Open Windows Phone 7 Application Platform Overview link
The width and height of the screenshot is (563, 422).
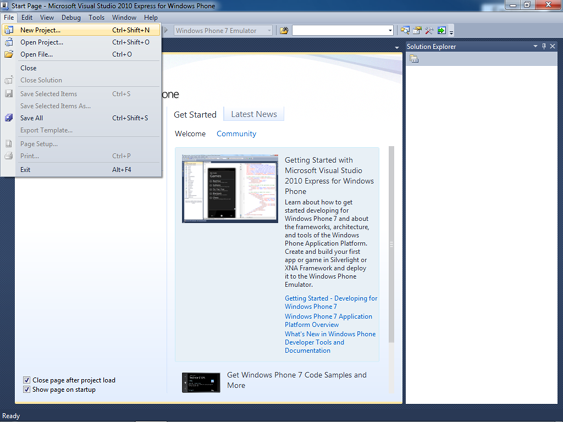(328, 320)
